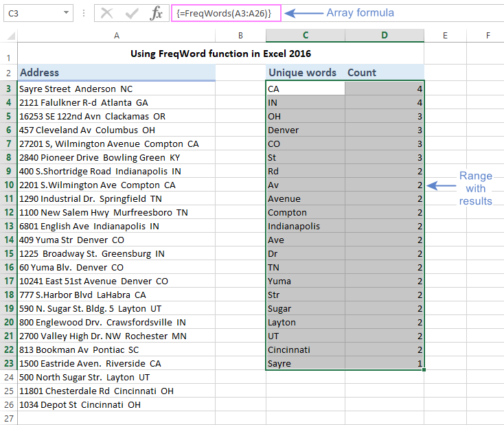The height and width of the screenshot is (425, 504).
Task: Click unique word cell 'Compton' in column C
Action: coord(306,212)
